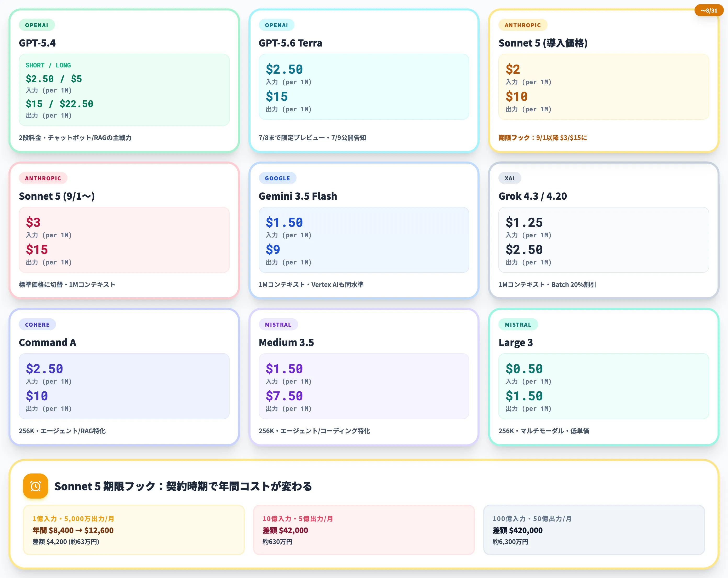
Task: Click the COHERE provider tag
Action: coord(37,325)
